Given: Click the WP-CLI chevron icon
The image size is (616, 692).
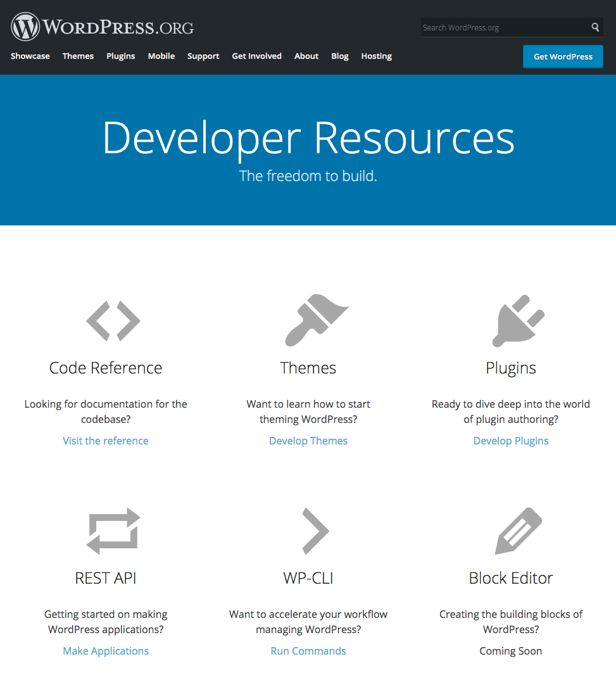Looking at the screenshot, I should point(315,531).
